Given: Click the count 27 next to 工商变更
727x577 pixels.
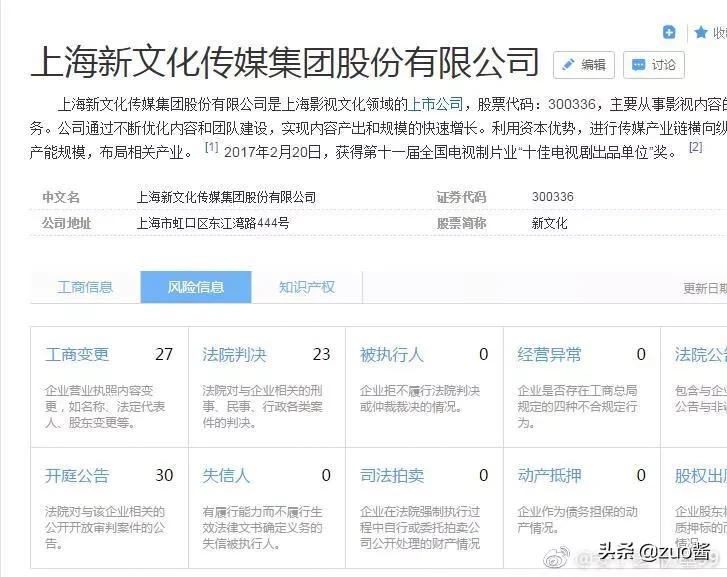Looking at the screenshot, I should point(164,354).
